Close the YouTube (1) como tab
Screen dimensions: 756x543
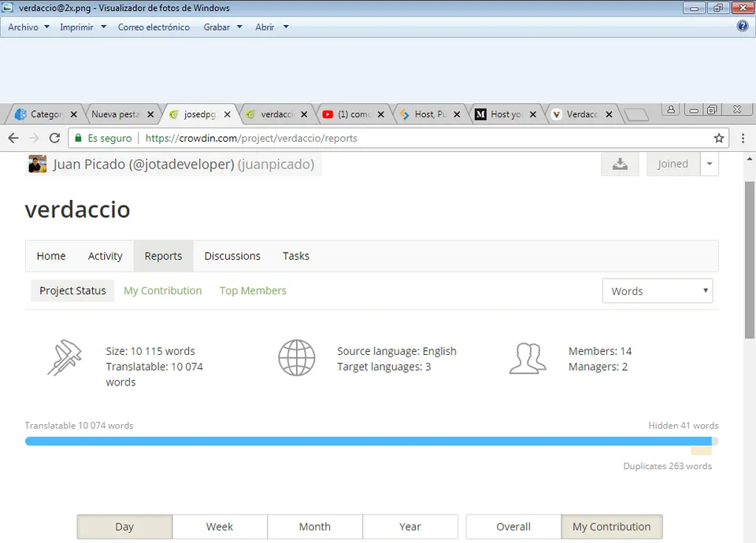pos(381,115)
